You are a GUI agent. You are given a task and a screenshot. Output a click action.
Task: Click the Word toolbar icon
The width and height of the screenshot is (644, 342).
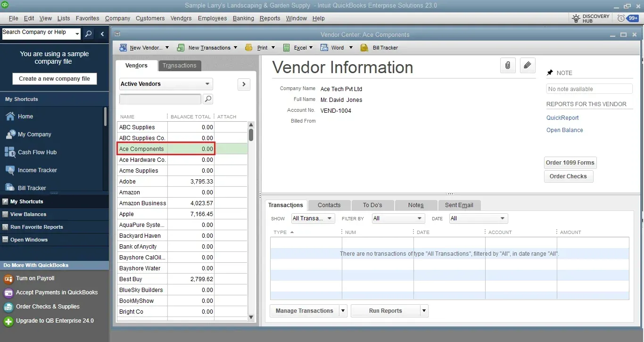(x=324, y=48)
